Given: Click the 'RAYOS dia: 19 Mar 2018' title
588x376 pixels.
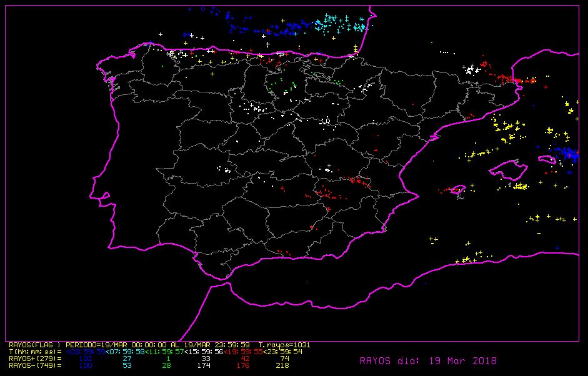Looking at the screenshot, I should coord(428,361).
